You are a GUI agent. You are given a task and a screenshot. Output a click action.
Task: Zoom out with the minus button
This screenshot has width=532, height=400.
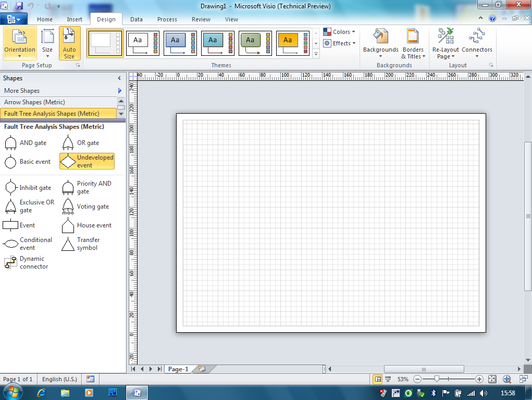[417, 379]
